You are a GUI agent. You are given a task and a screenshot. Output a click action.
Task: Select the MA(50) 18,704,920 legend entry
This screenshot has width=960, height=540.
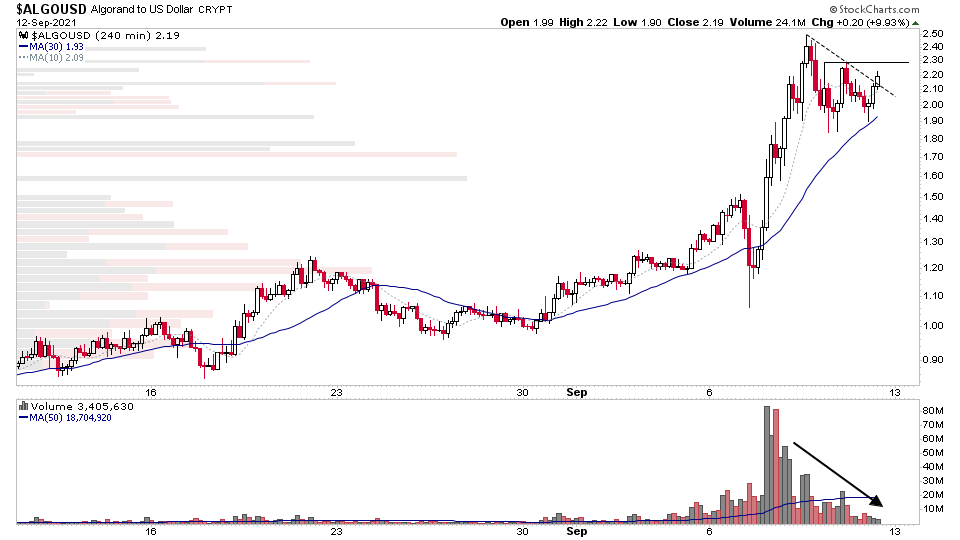coord(70,418)
